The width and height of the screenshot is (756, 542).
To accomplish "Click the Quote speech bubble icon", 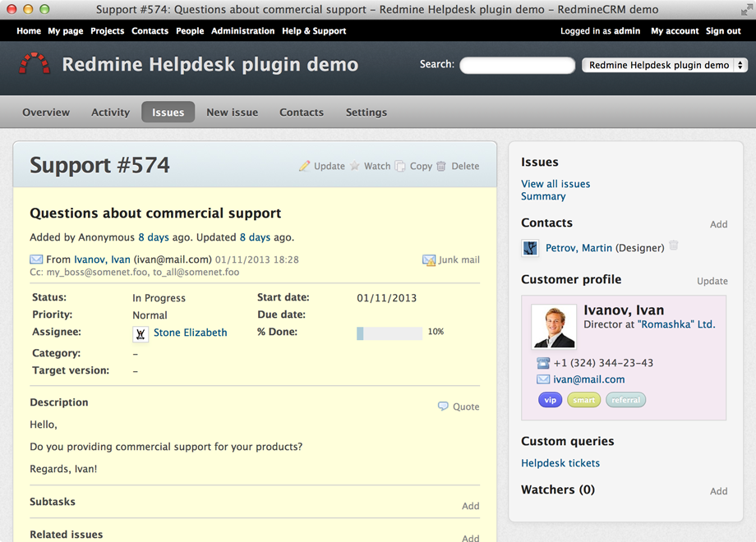I will coord(443,406).
